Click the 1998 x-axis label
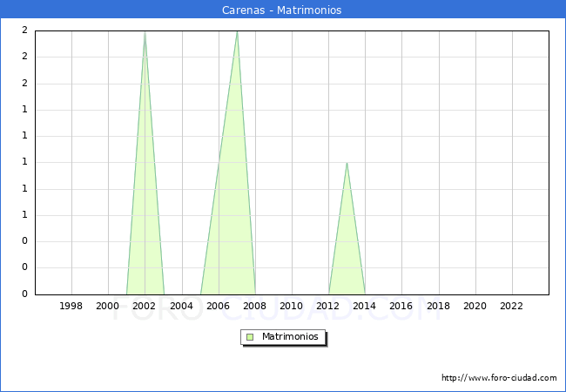Screen dimensions: 566x392 71,306
